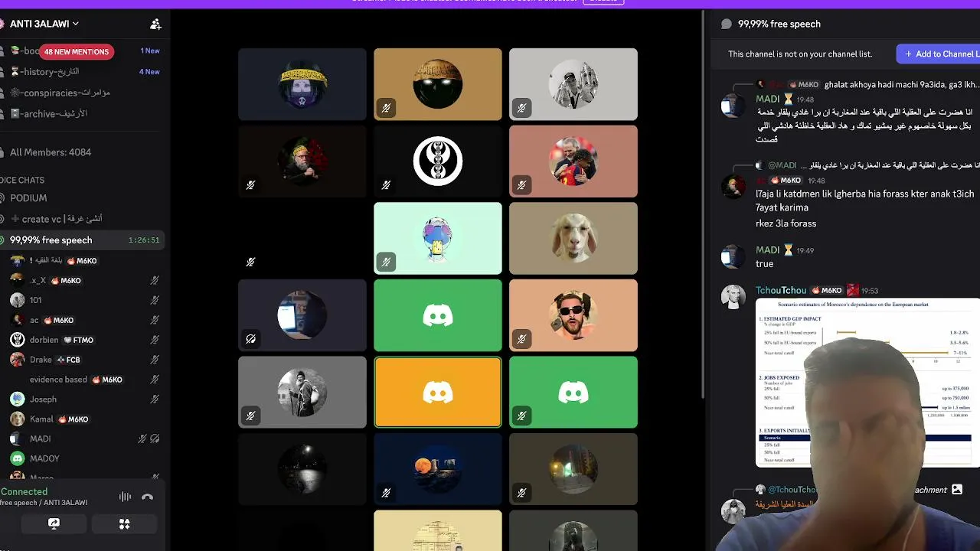980x551 pixels.
Task: Open Kamal's avatar in voice list
Action: [17, 419]
